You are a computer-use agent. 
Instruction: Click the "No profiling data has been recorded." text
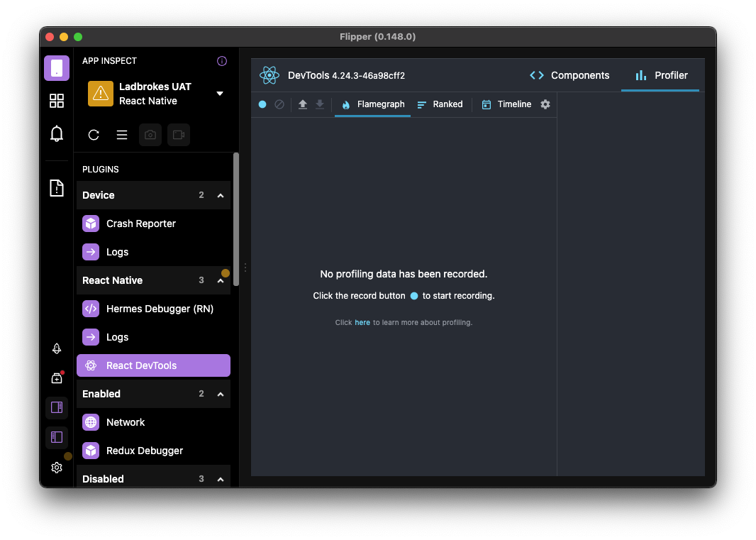tap(404, 274)
